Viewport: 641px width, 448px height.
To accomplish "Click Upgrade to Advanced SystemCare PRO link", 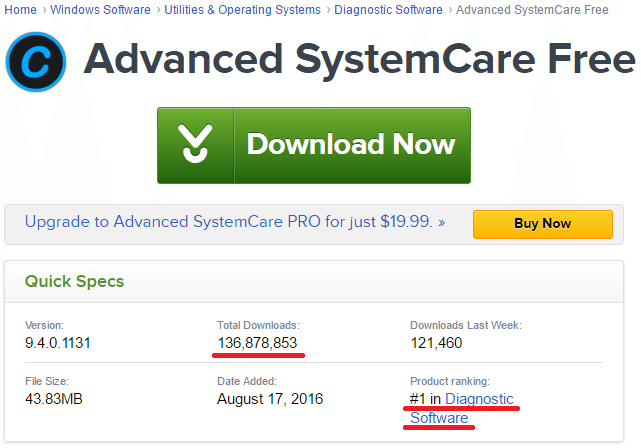I will [x=229, y=222].
